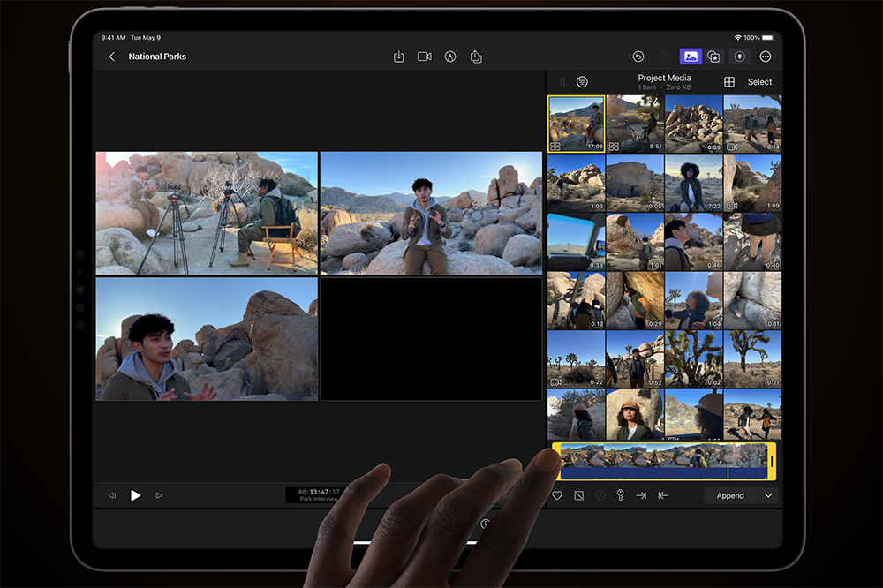Tap the share/export icon
This screenshot has height=588, width=883.
pyautogui.click(x=476, y=56)
